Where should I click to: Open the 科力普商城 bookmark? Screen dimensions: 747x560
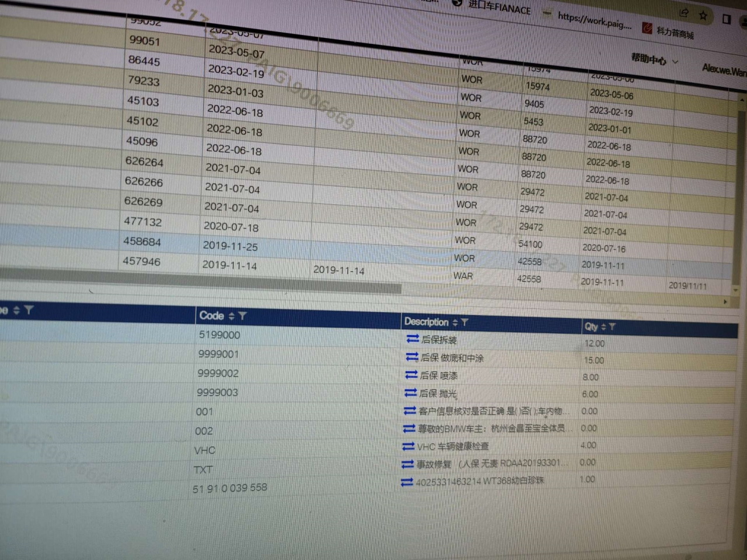[x=668, y=31]
